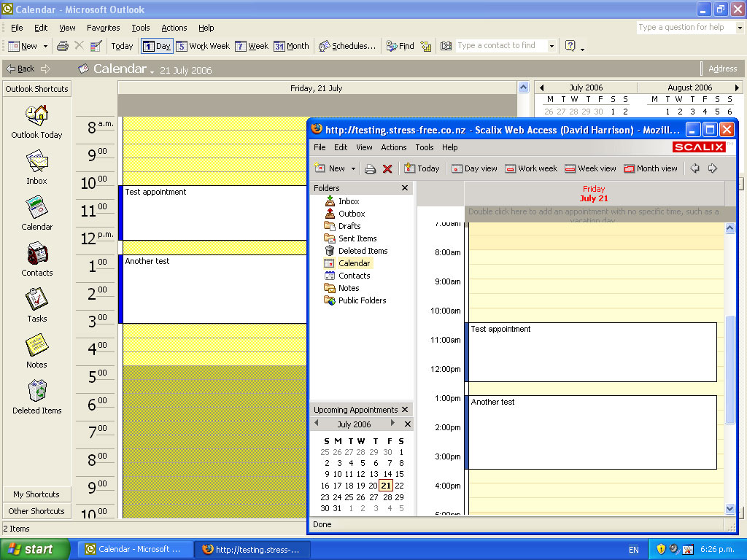
Task: Click the Outlook Organize icon beside Find
Action: (x=426, y=46)
